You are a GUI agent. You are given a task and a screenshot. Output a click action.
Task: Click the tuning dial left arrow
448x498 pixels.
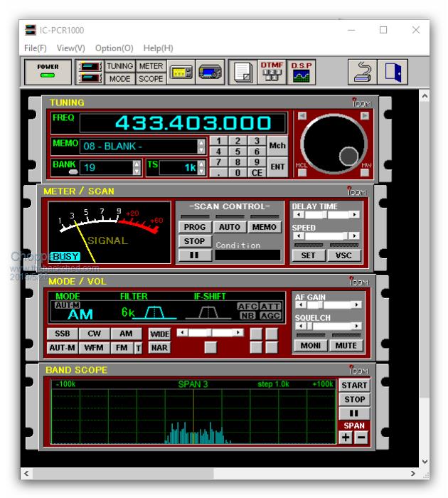coord(302,116)
